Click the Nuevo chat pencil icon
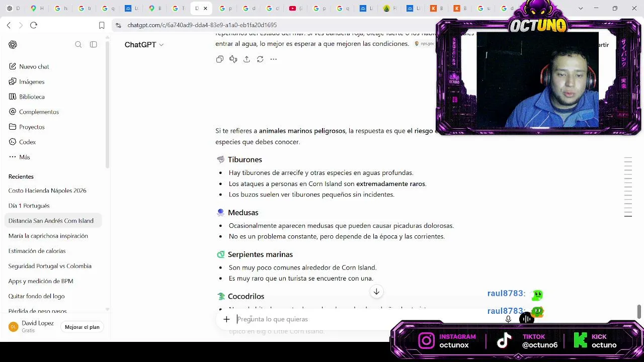 (13, 66)
